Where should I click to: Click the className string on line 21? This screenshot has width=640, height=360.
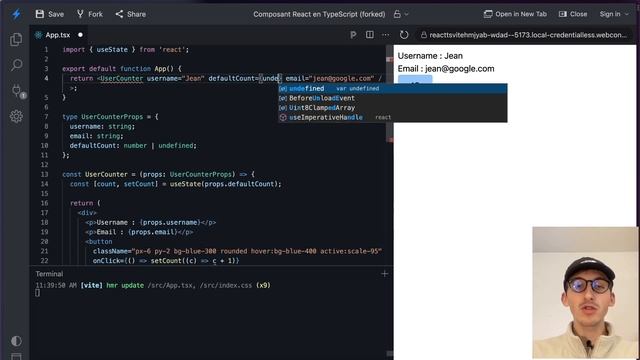pyautogui.click(x=257, y=251)
